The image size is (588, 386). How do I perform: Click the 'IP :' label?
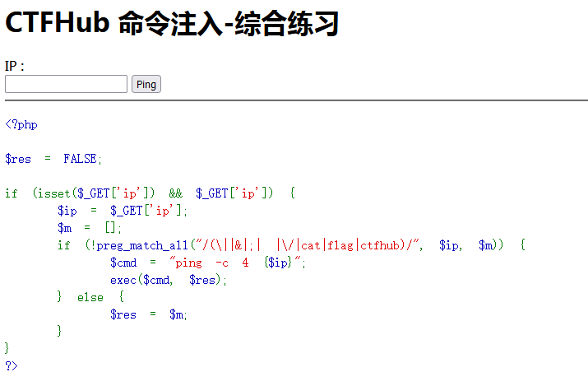pyautogui.click(x=15, y=66)
